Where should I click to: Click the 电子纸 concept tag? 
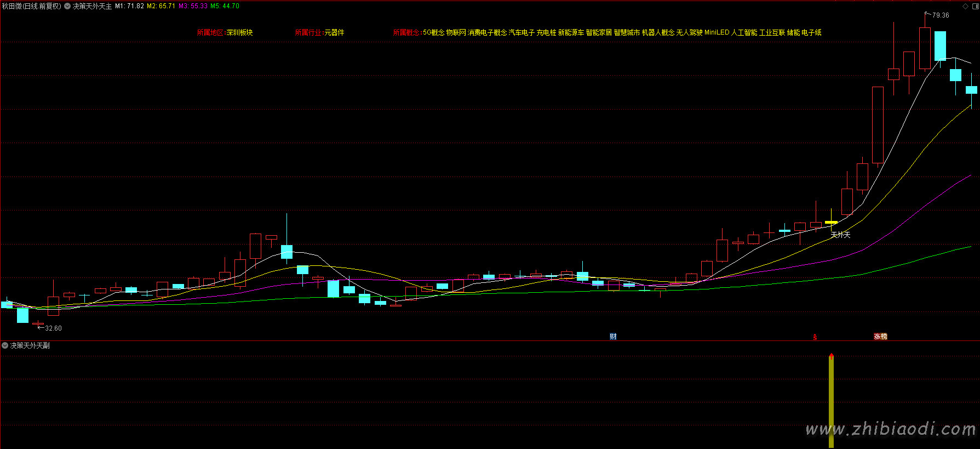pyautogui.click(x=811, y=33)
